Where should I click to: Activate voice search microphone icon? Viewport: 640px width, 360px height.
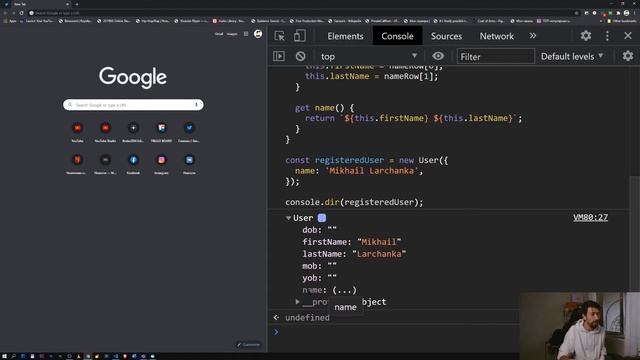196,105
